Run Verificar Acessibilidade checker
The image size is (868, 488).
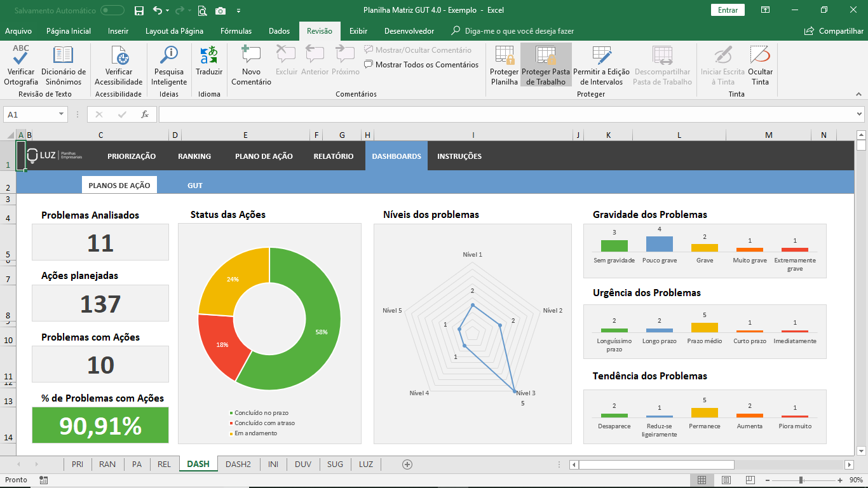[x=119, y=56]
